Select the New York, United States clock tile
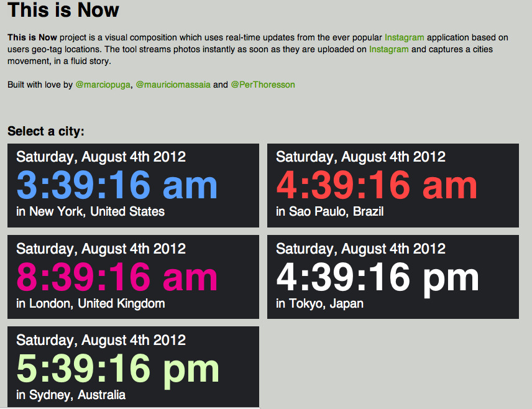Viewport: 532px width, 409px height. coord(133,185)
